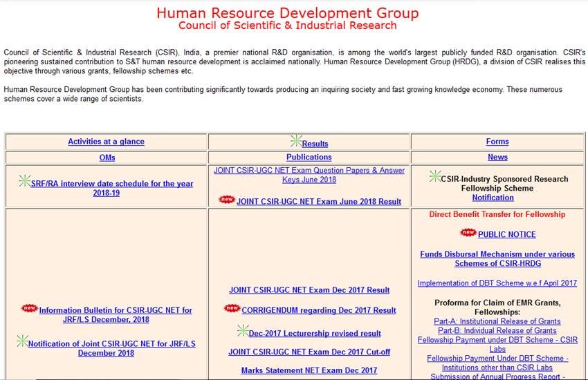Open the Fellowship Scheme Notification link
Viewport: 588px width, 380px height.
pyautogui.click(x=493, y=198)
